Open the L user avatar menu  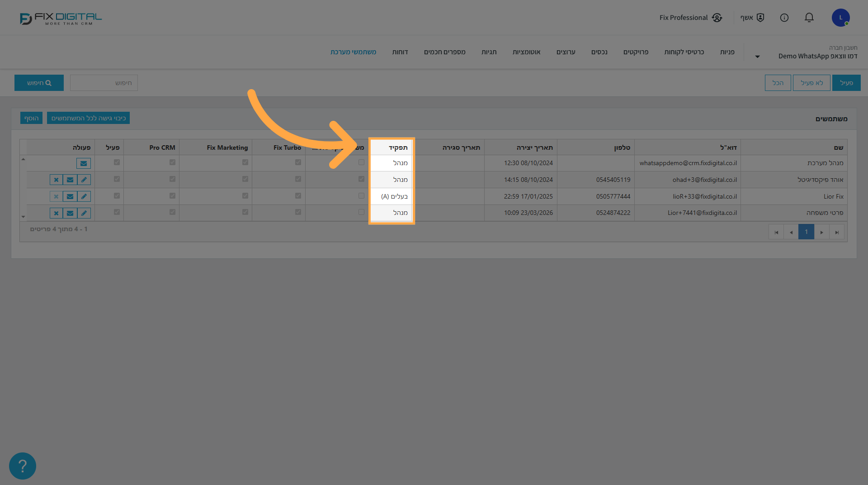[x=841, y=18]
